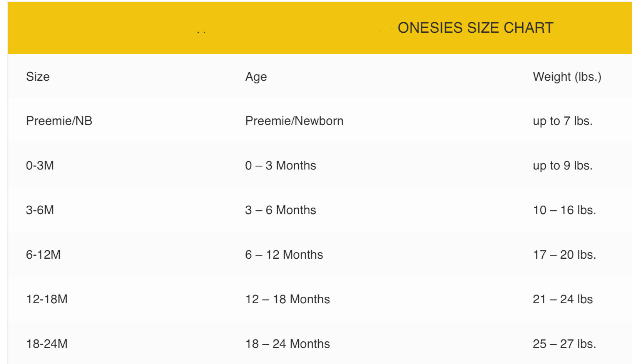Click the 0 – 3 Months age cell
This screenshot has height=364, width=632.
[x=281, y=165]
